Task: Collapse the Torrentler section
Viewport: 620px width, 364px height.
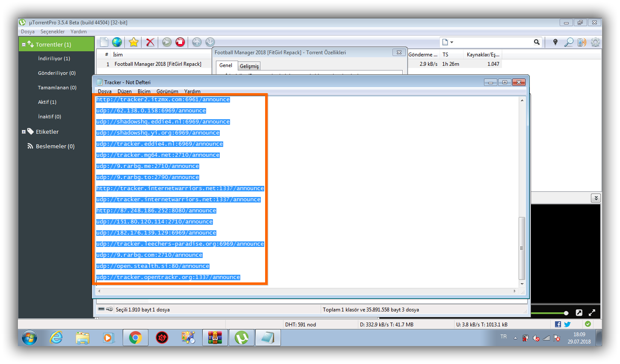Action: click(24, 44)
